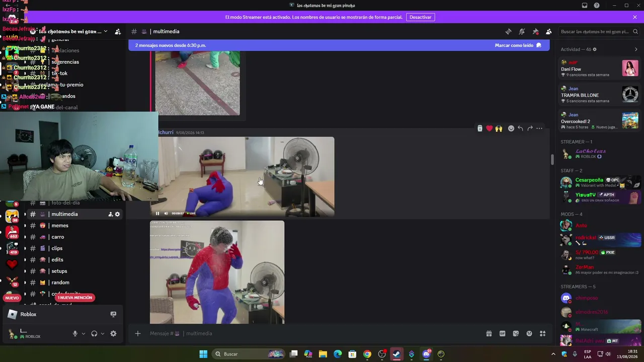Open the server with 652 badge
The height and width of the screenshot is (362, 644).
click(x=12, y=232)
